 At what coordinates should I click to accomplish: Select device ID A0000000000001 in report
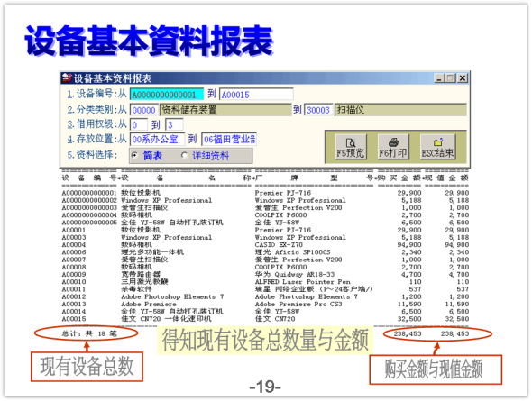89,193
